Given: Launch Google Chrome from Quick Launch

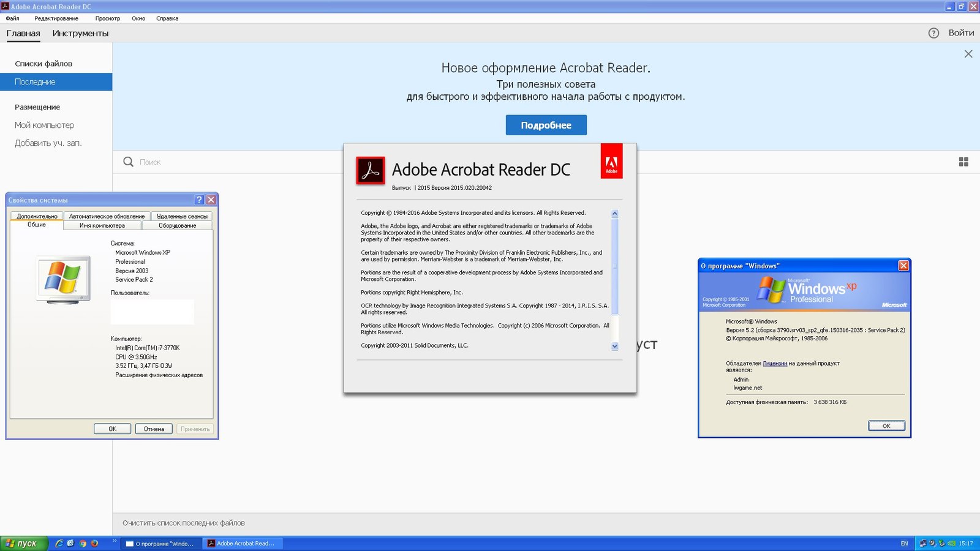Looking at the screenshot, I should coord(83,543).
